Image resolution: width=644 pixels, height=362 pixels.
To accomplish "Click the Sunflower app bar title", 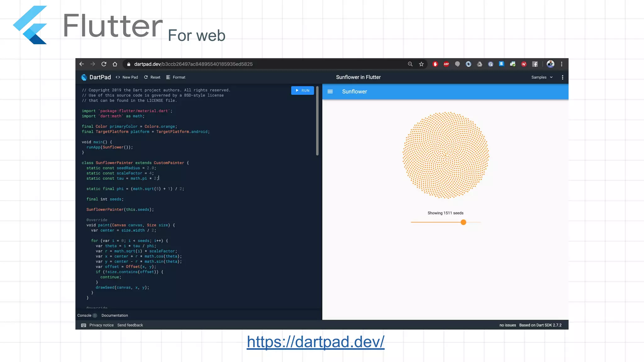I will [354, 91].
